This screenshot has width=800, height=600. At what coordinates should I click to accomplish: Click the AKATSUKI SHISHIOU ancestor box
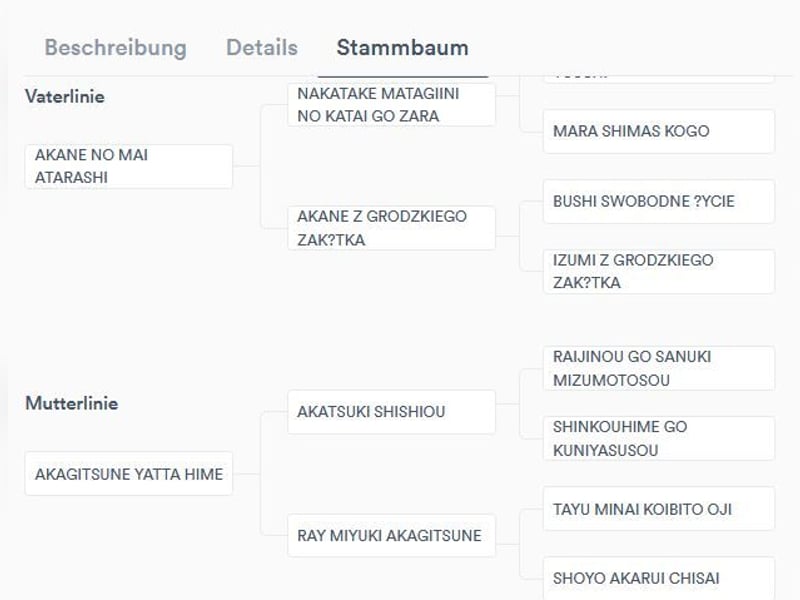pos(391,411)
